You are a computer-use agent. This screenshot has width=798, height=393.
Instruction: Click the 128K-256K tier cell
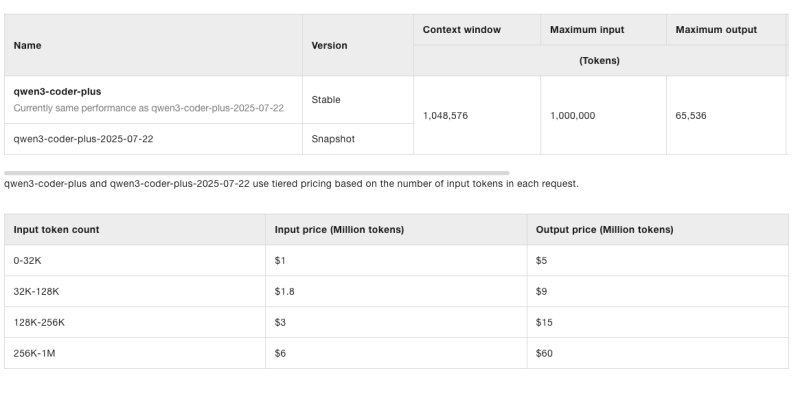point(135,323)
